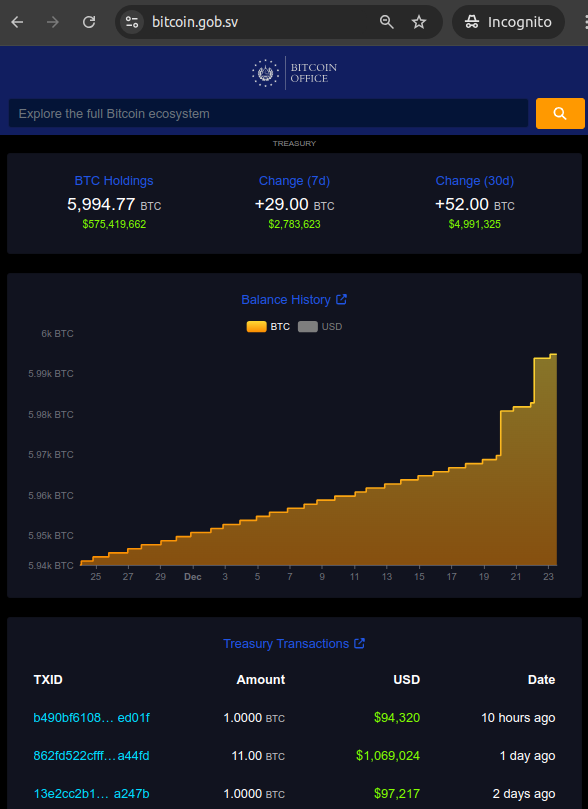Viewport: 588px width, 809px height.
Task: Open transaction 13e2cc2b1…a247b
Action: pyautogui.click(x=91, y=794)
